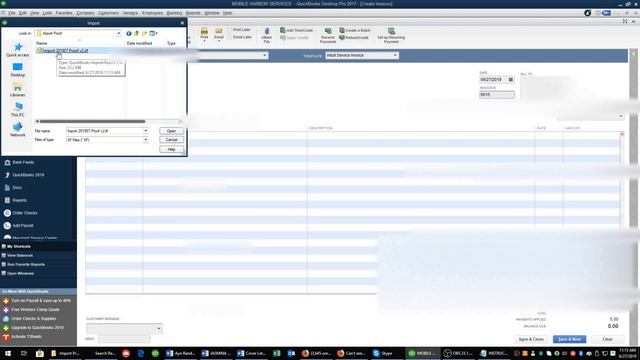Viewport: 640px width, 360px height.
Task: Open Libraries in the Import dialog sidebar
Action: (x=18, y=90)
